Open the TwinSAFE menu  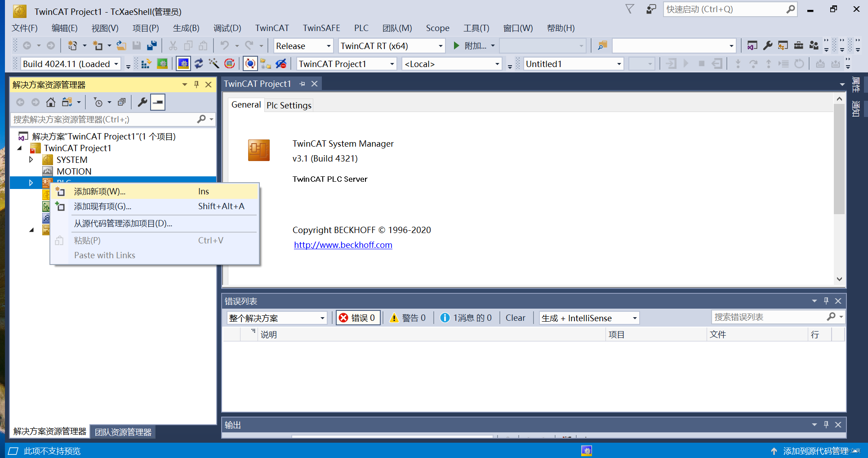[321, 28]
